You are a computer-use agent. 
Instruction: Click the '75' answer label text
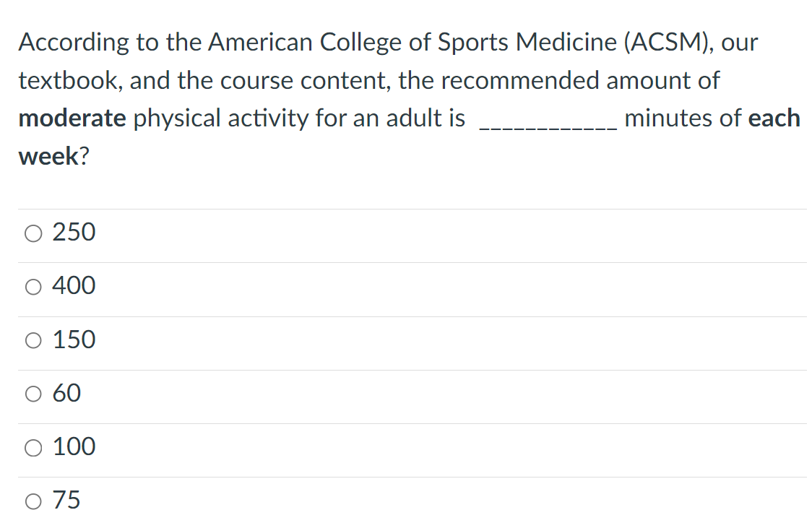[66, 500]
